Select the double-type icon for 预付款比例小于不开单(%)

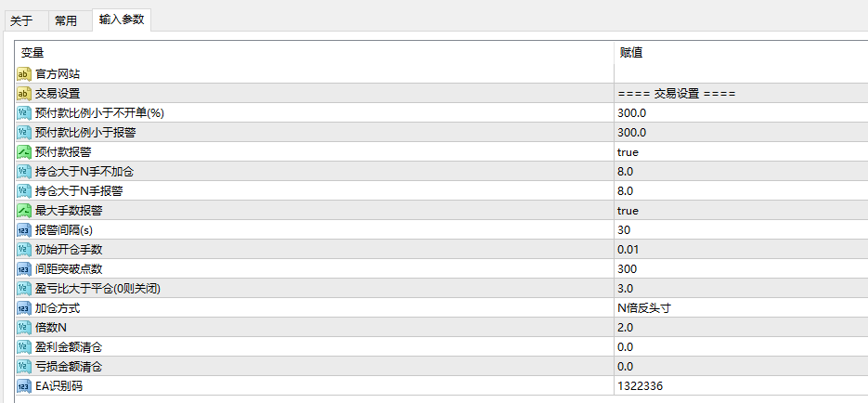pyautogui.click(x=24, y=113)
